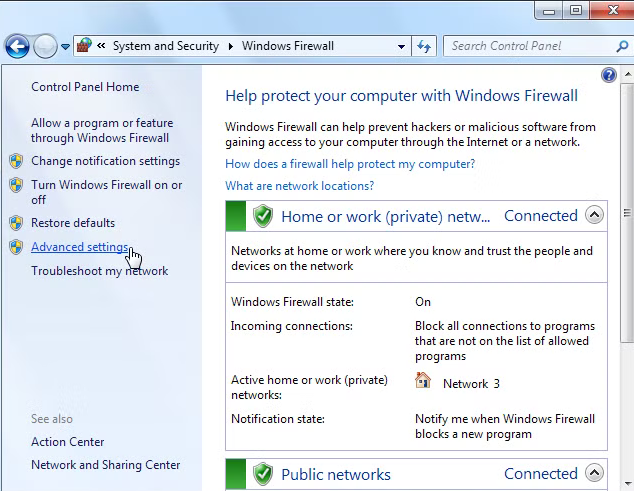Click the Refresh address bar button

[x=424, y=47]
